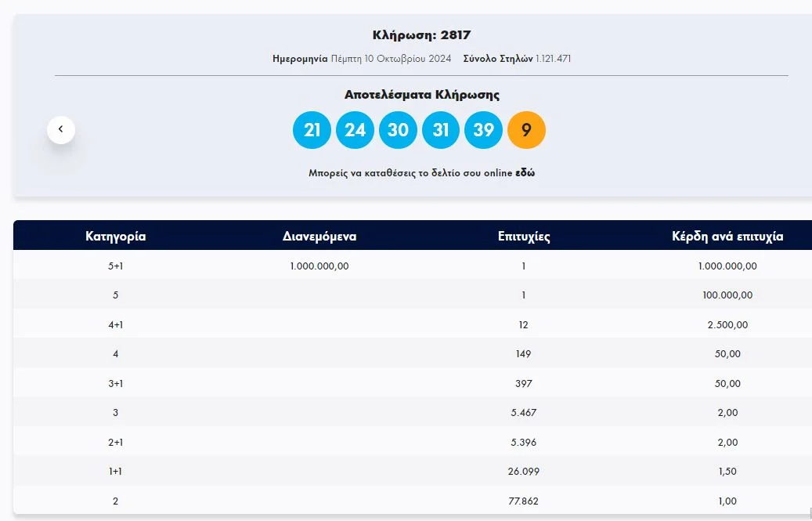This screenshot has width=812, height=521.
Task: Click the 'Κέρδη ανά επιτυχία' column header
Action: [x=727, y=236]
